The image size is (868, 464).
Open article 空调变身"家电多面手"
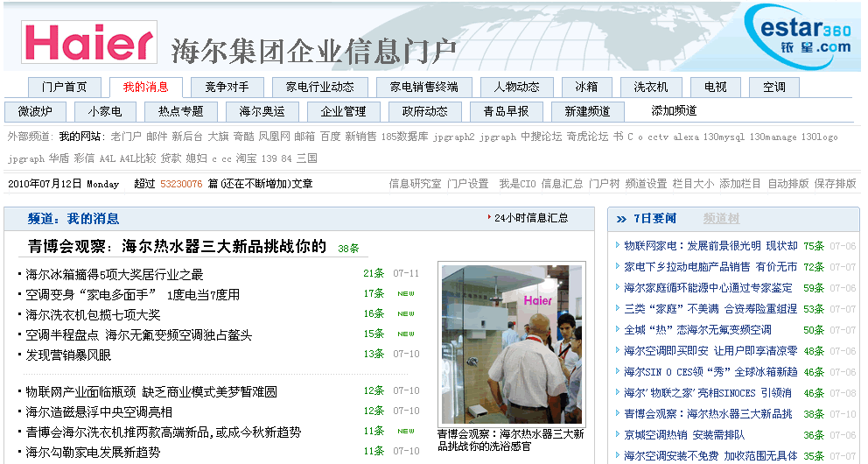tap(132, 294)
